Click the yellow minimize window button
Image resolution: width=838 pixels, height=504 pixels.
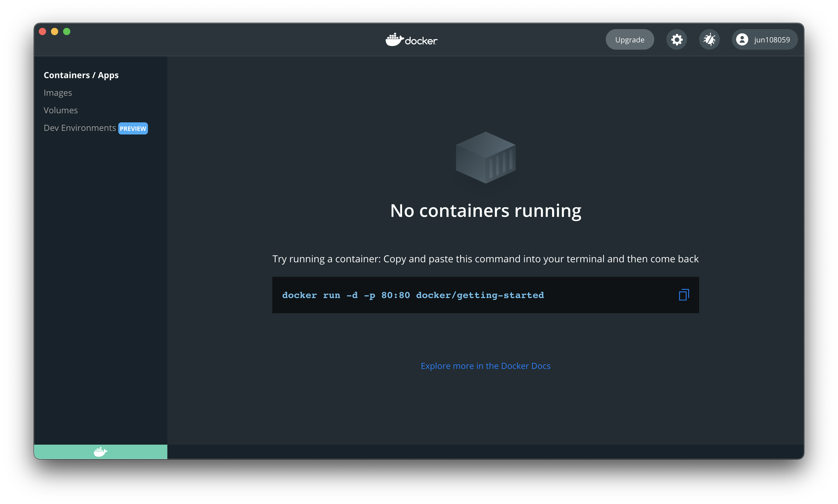tap(54, 31)
